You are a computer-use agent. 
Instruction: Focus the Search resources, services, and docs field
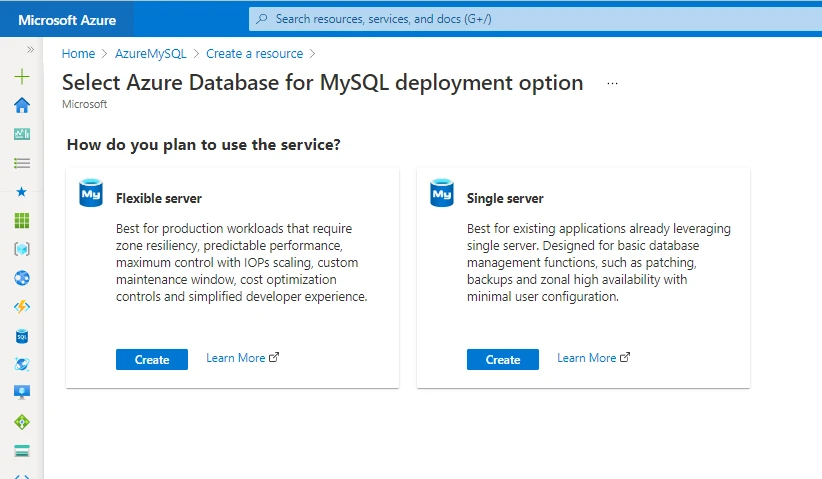coord(535,19)
